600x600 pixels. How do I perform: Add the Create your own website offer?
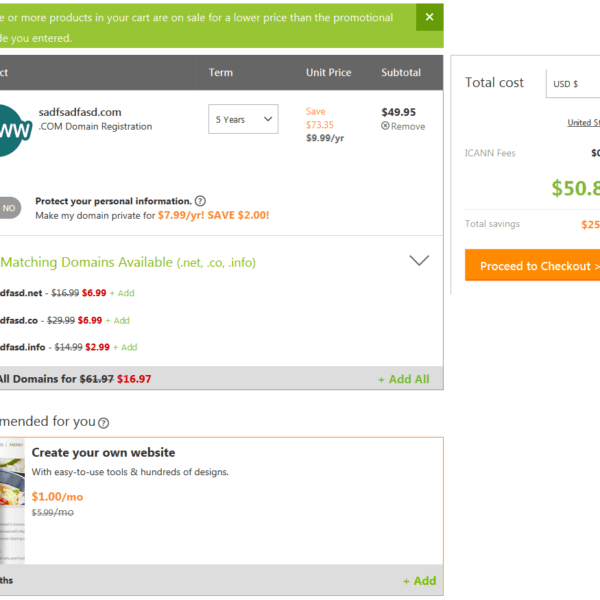point(419,581)
